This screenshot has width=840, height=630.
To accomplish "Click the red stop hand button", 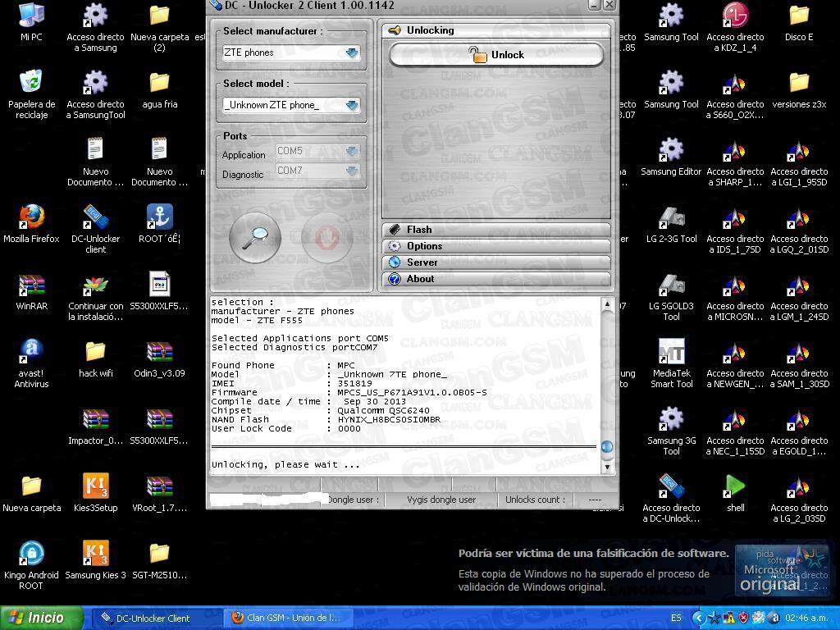I will [x=327, y=237].
